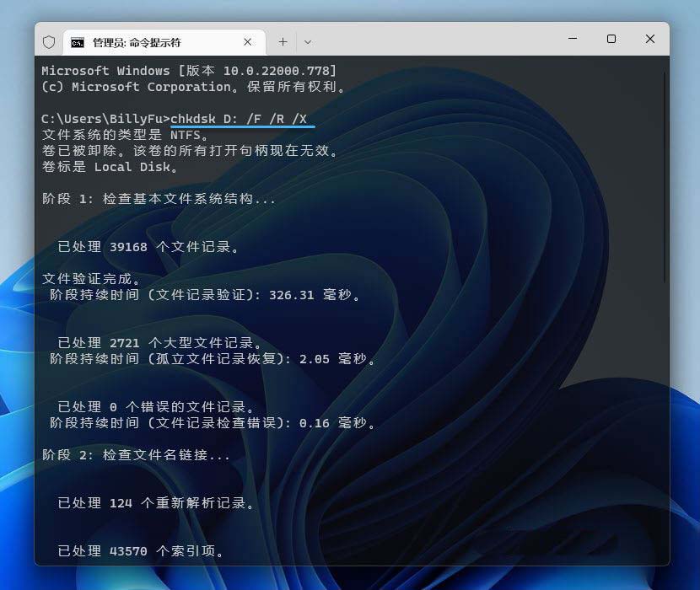The height and width of the screenshot is (590, 700).
Task: Click the 已处理 39168 个文件记录 line
Action: [148, 248]
